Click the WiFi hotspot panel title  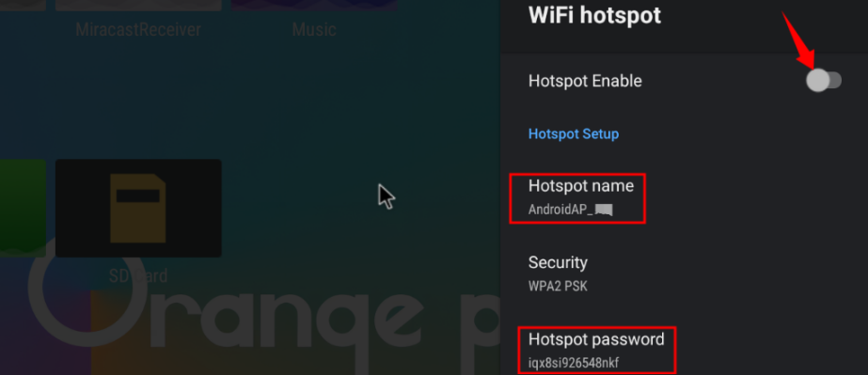click(594, 15)
